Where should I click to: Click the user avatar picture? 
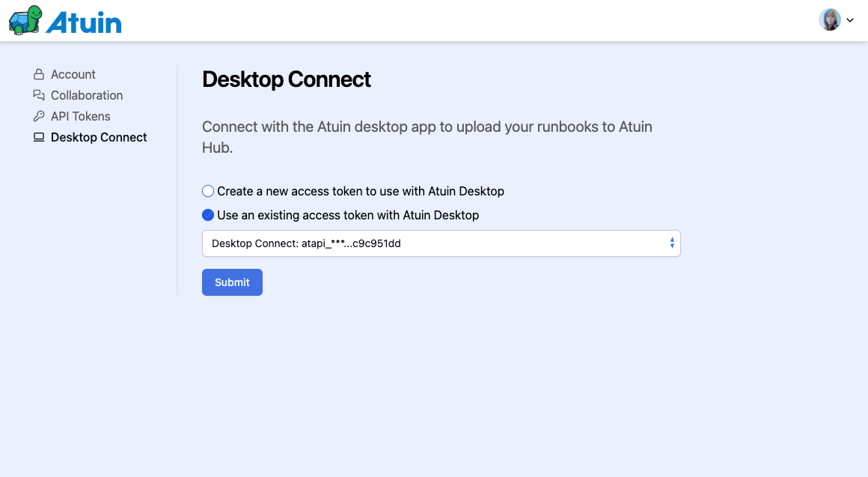tap(830, 20)
